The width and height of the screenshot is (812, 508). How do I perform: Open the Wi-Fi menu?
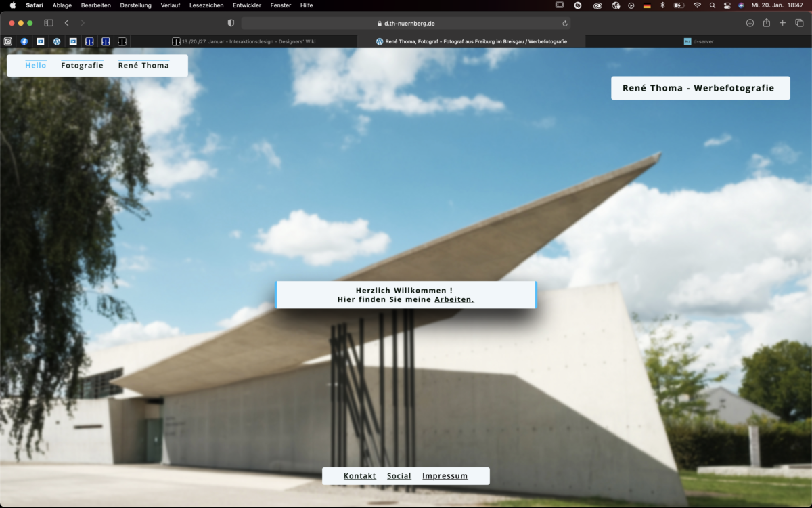click(697, 5)
